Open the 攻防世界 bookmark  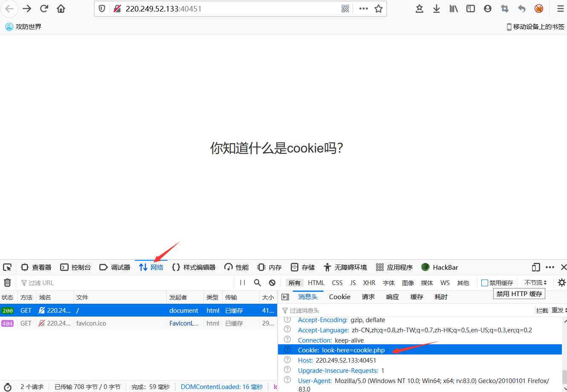pos(23,26)
